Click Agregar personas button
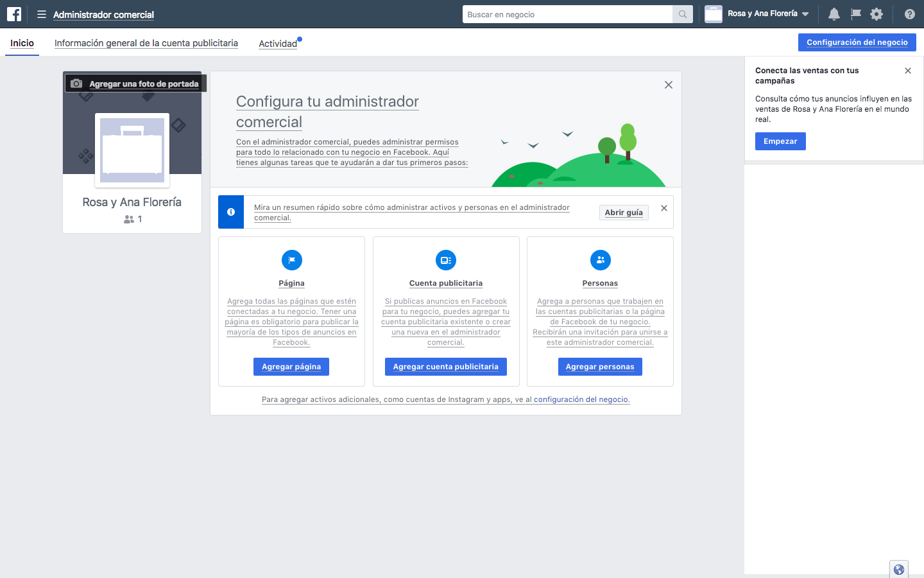The width and height of the screenshot is (924, 578). pyautogui.click(x=600, y=367)
